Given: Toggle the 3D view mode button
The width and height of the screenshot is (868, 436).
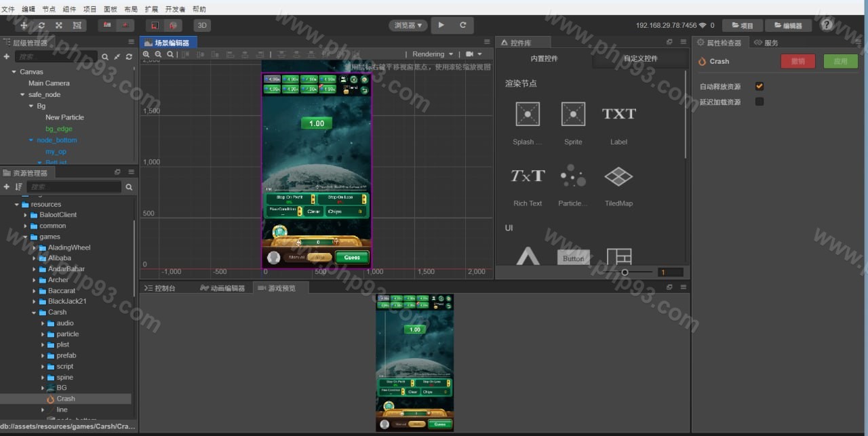Looking at the screenshot, I should (x=201, y=25).
